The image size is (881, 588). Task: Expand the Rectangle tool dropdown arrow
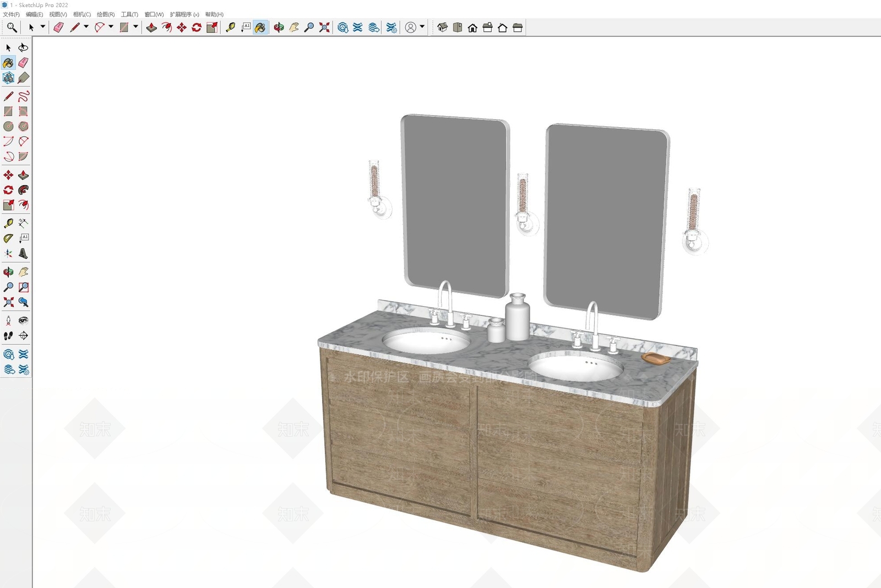(135, 26)
